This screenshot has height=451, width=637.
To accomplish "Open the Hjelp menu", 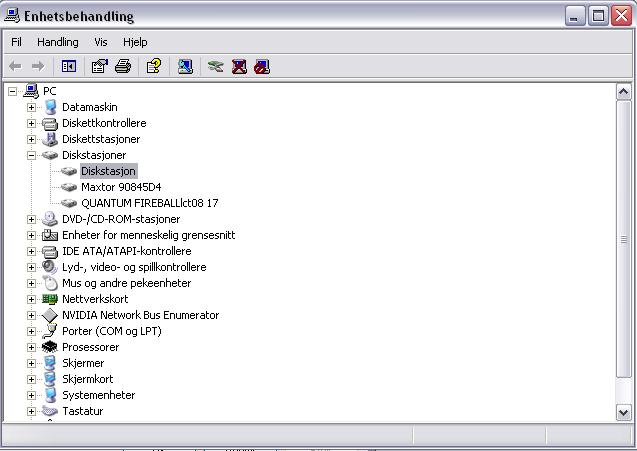I will 135,42.
